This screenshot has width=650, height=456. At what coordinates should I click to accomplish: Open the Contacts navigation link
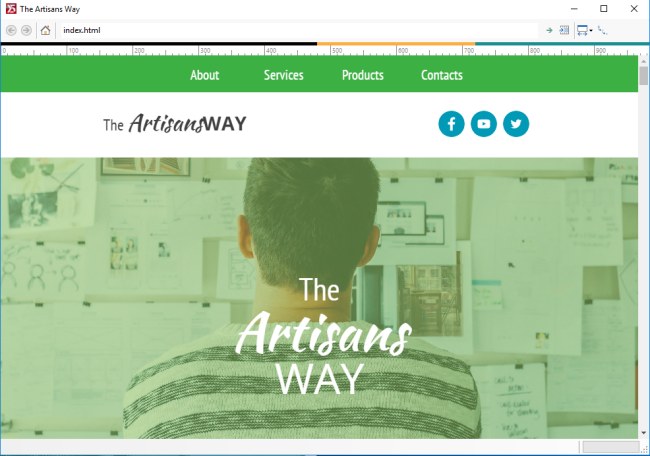pos(442,75)
